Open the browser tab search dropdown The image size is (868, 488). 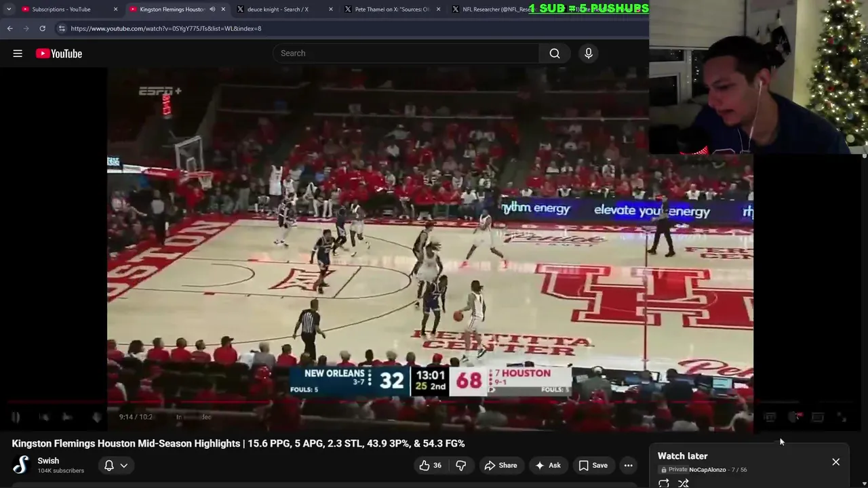tap(8, 9)
